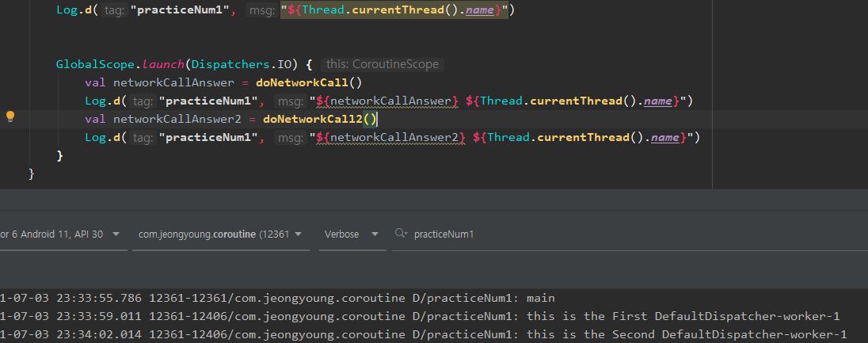Image resolution: width=868 pixels, height=343 pixels.
Task: Click the launch function name
Action: click(x=163, y=65)
